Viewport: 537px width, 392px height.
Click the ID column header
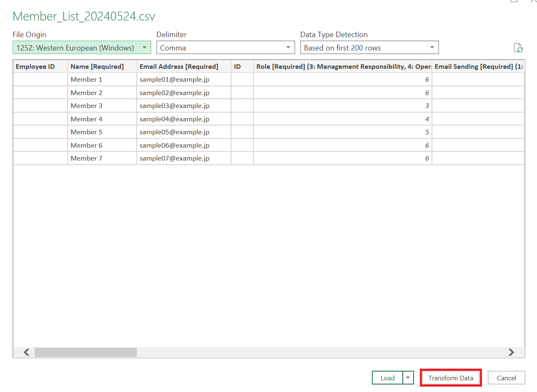tap(242, 66)
